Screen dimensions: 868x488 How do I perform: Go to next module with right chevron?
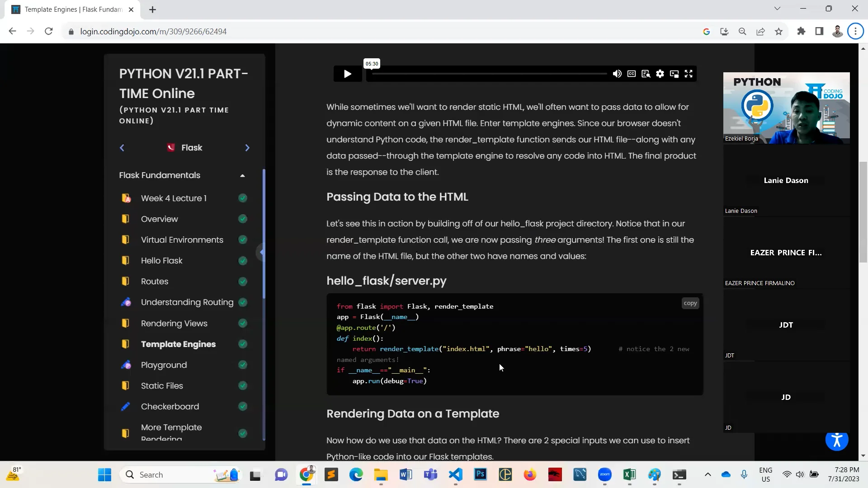point(247,147)
